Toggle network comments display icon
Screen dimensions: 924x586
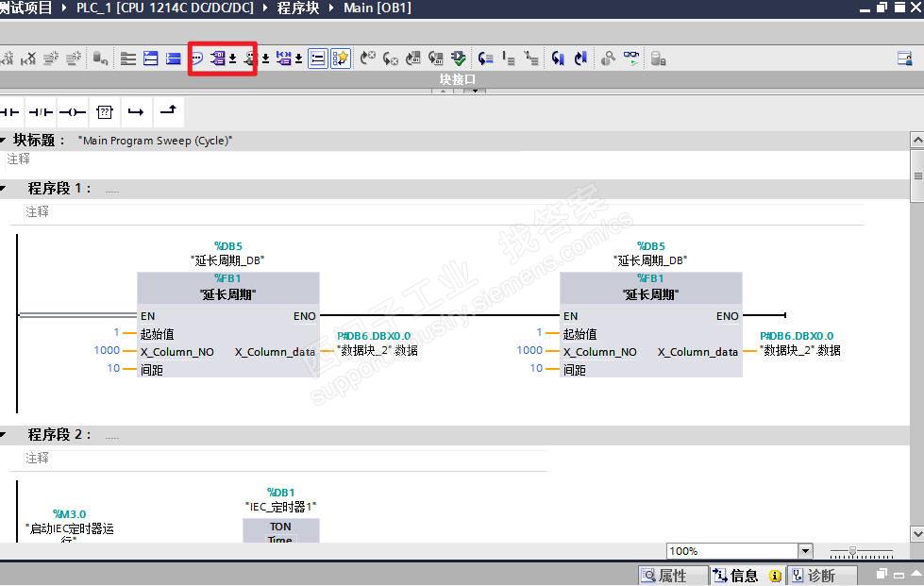click(318, 59)
